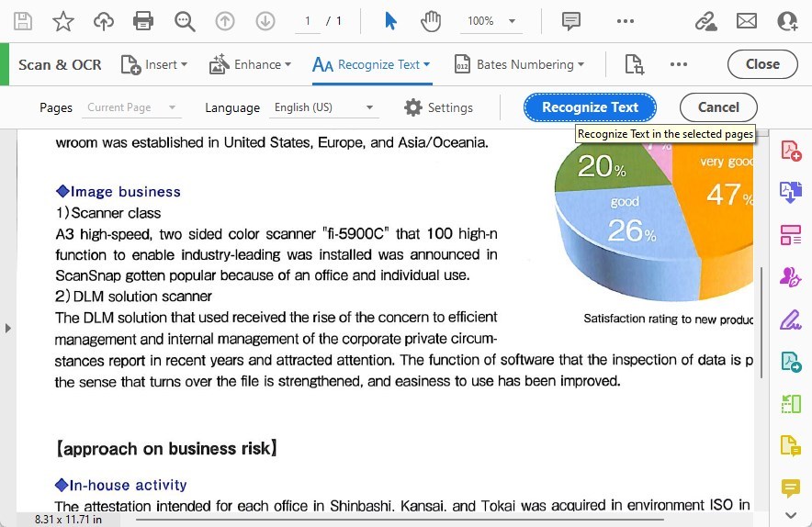Show more Scan & OCR options ellipsis
This screenshot has height=527, width=812.
[679, 64]
